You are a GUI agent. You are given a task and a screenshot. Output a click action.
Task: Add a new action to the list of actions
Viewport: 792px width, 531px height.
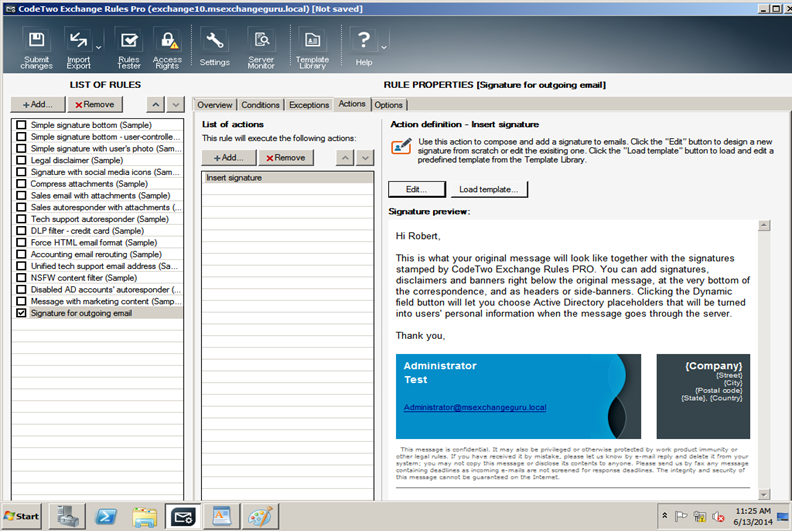(229, 158)
